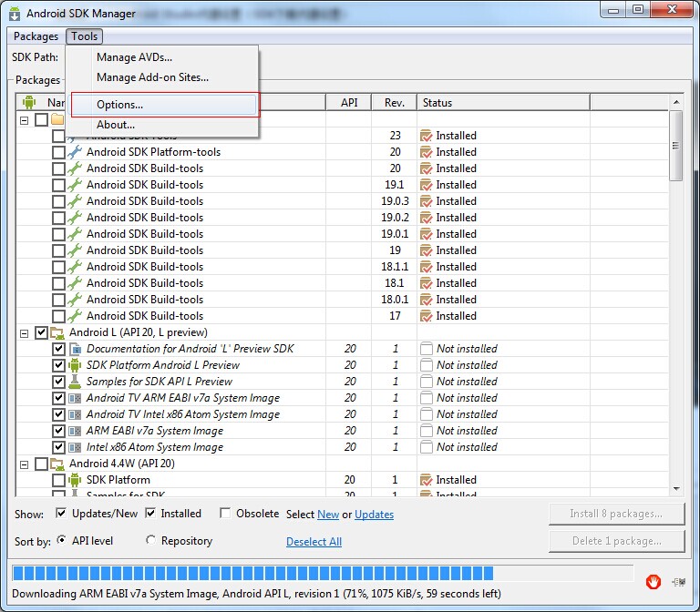Open the log window icon at bottom right

click(678, 582)
